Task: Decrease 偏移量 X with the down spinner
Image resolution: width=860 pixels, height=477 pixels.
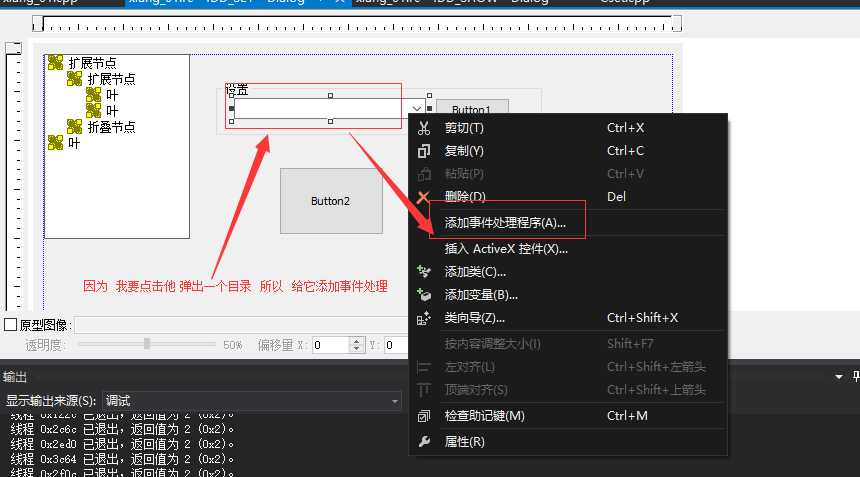Action: 357,349
